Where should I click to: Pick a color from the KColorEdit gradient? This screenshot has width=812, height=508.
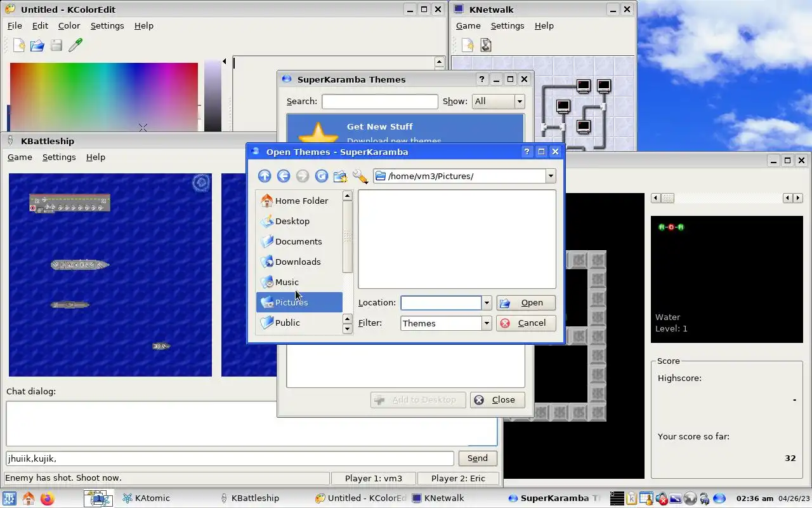click(104, 97)
